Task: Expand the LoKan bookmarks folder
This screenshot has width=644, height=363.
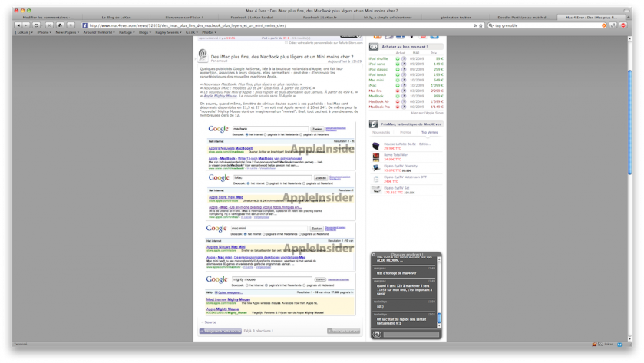Action: 25,32
